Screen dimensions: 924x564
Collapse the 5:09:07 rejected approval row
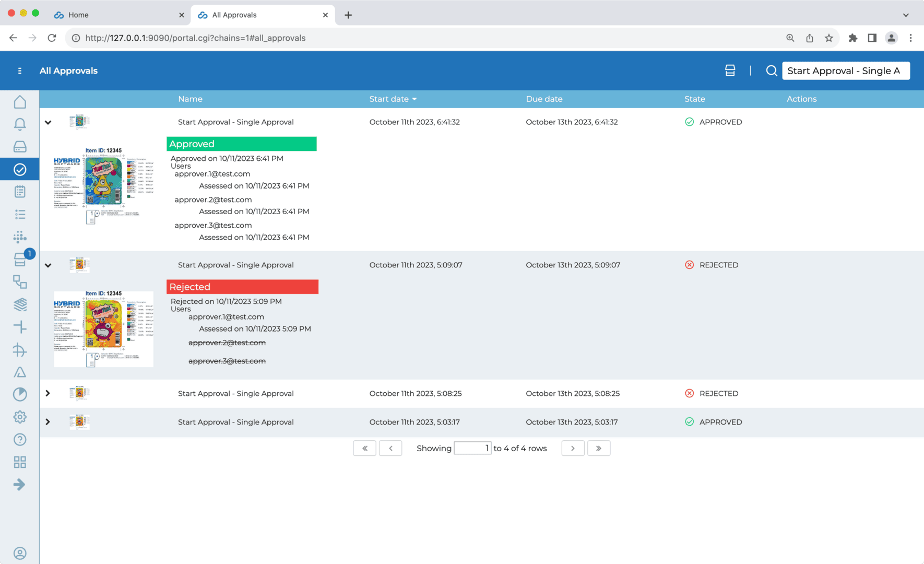pos(48,265)
